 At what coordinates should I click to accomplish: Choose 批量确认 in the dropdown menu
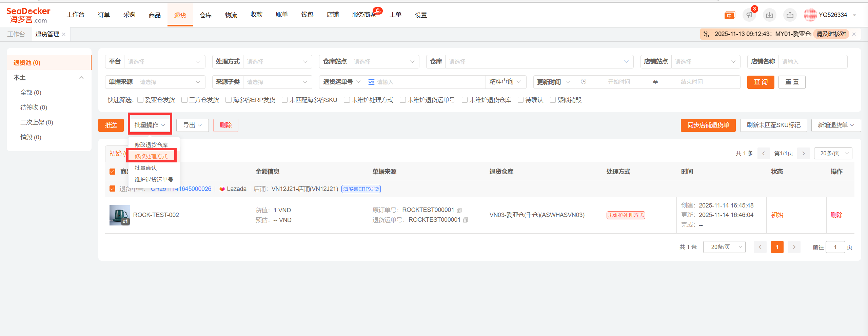click(x=145, y=168)
